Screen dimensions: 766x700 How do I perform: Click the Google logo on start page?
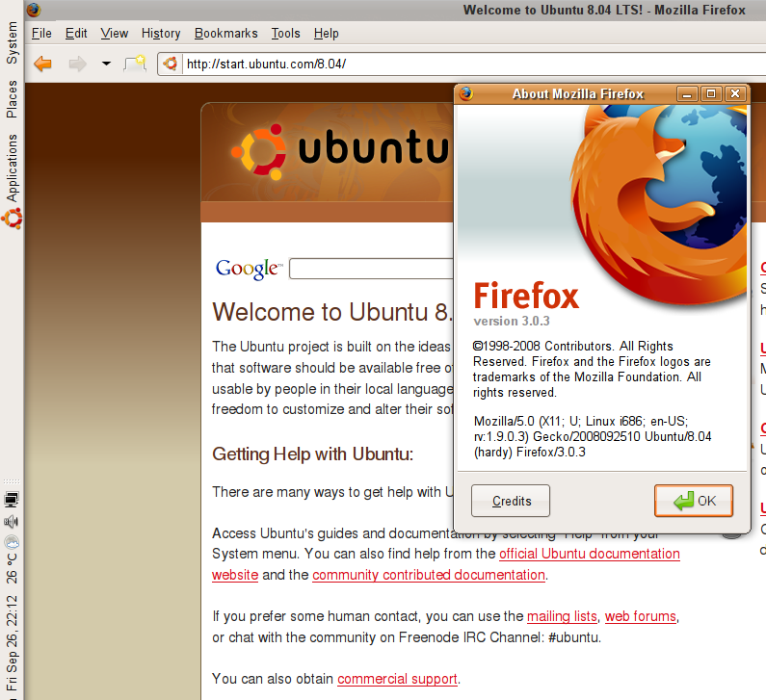(x=250, y=269)
